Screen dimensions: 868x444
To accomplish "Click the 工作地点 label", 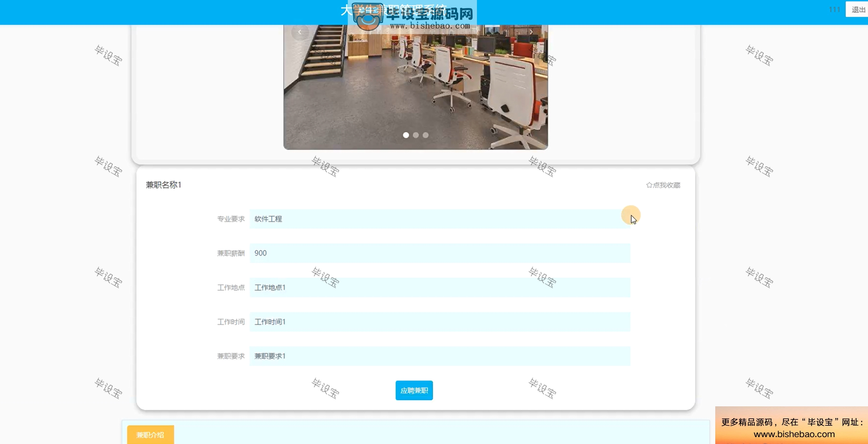I will point(231,288).
